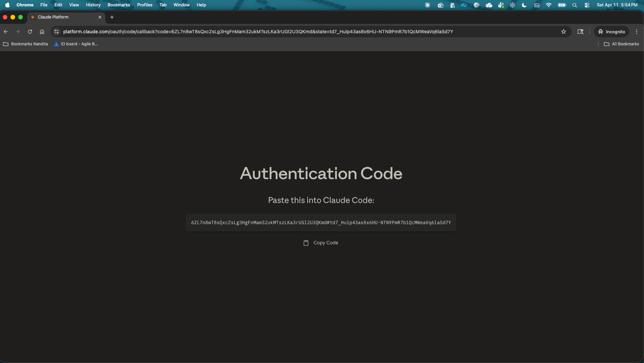Open the Profiles menu

145,5
